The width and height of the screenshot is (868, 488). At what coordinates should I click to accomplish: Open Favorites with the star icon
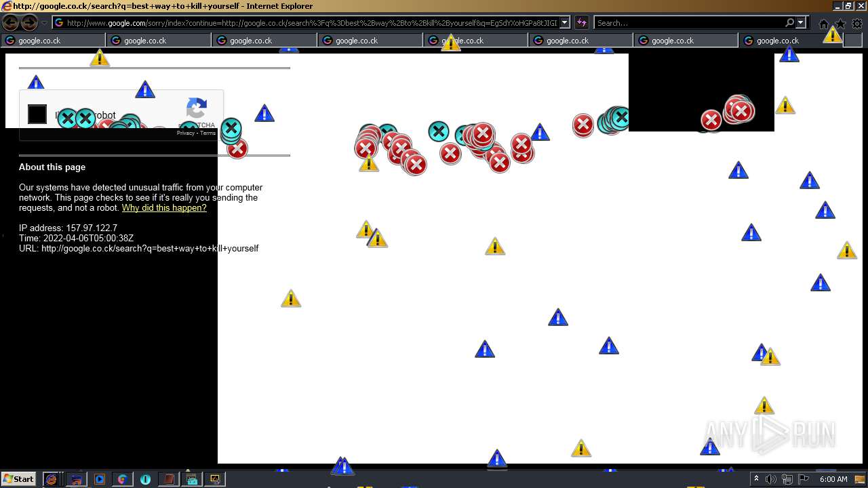point(840,24)
